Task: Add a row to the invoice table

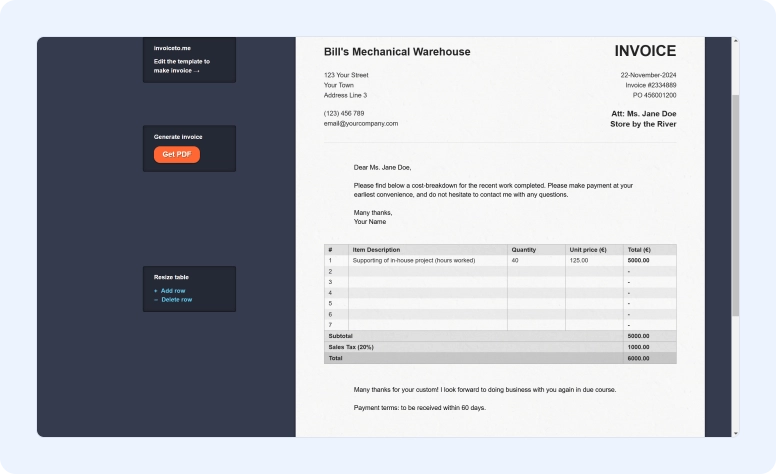Action: tap(172, 291)
